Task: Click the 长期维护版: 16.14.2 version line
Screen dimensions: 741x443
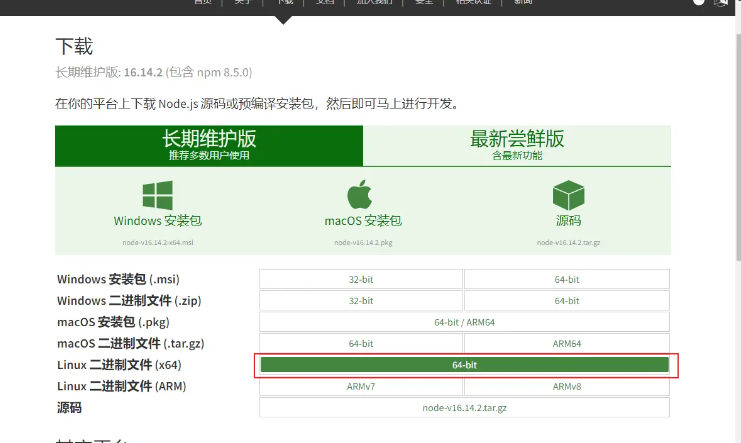Action: 154,72
